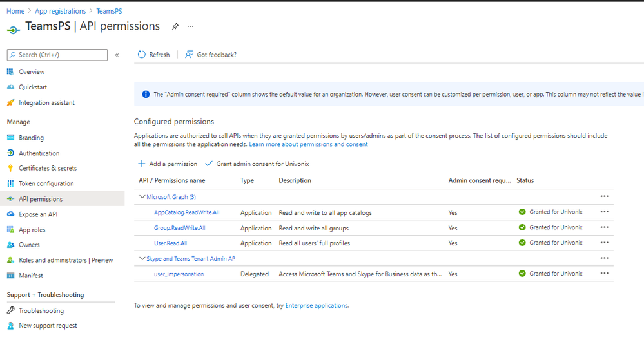This screenshot has height=347, width=644.
Task: Click the App roles grid icon
Action: tap(11, 230)
